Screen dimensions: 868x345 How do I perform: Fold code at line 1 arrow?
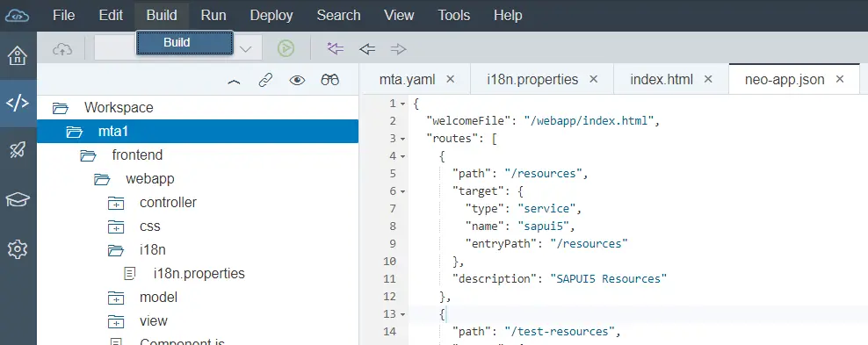click(402, 104)
